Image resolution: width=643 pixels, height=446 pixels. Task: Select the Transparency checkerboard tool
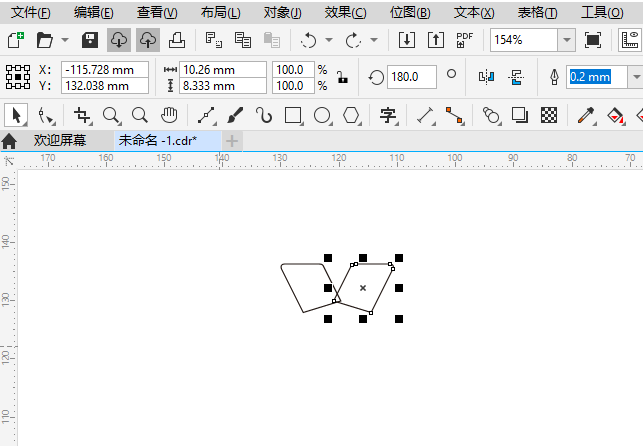(549, 116)
